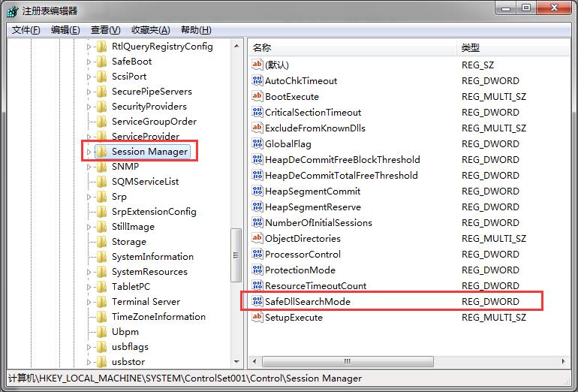Click the status bar registry path text
This screenshot has height=392, width=578.
click(185, 378)
